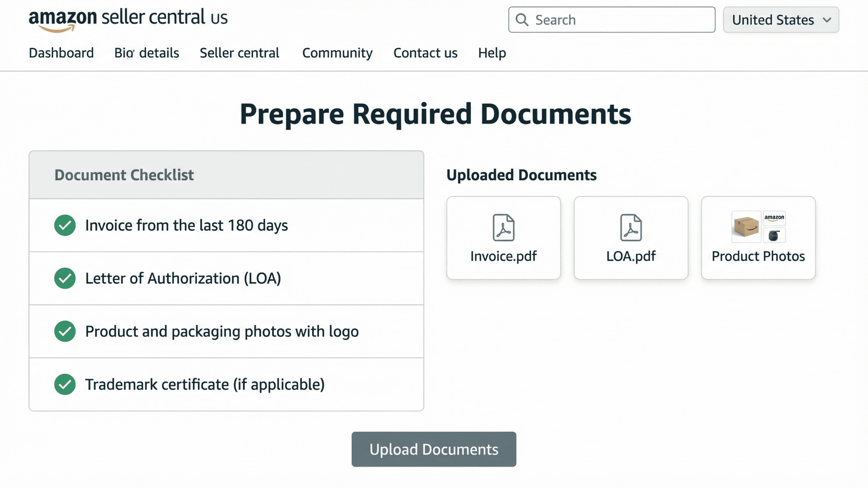Image resolution: width=868 pixels, height=488 pixels.
Task: Click the dark product photo thumbnail
Action: coord(774,235)
